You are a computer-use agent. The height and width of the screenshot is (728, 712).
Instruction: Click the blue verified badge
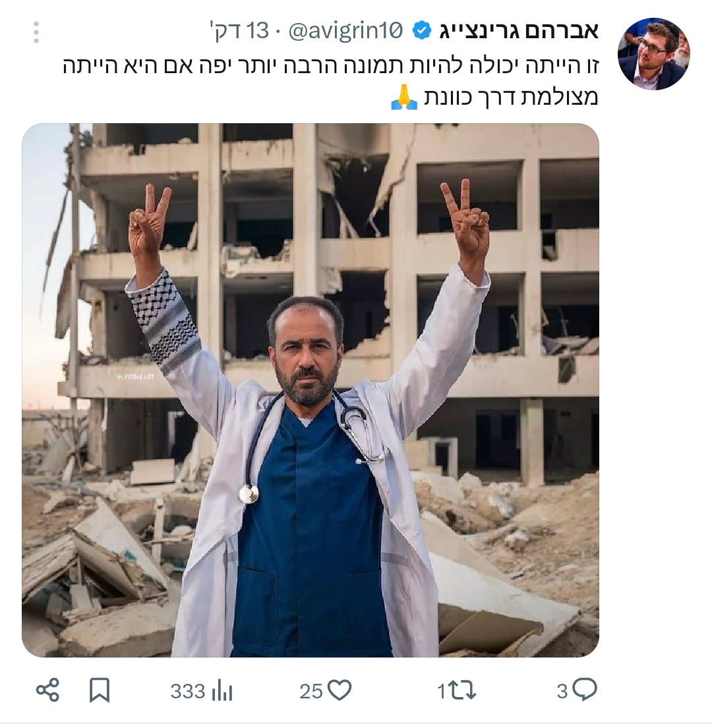422,31
